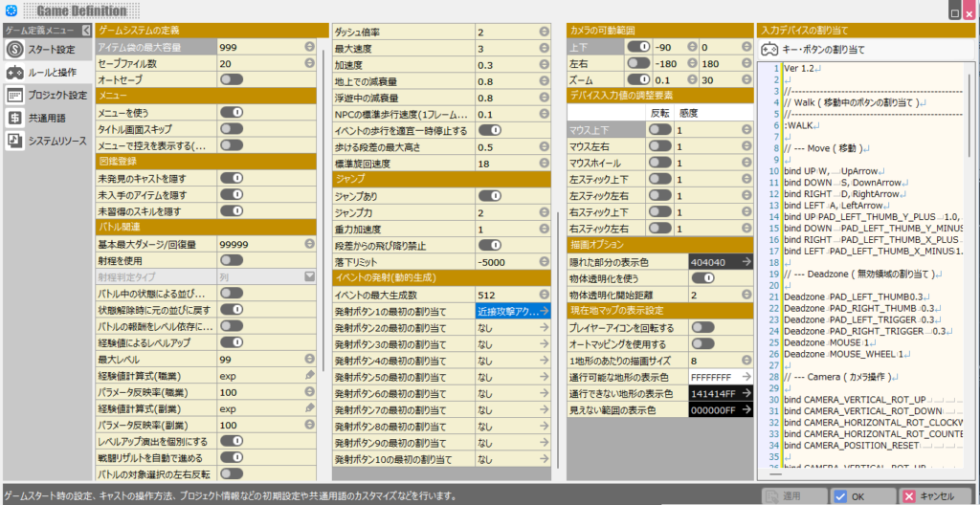Click pencil icon for 経験値計算式(職業)
The width and height of the screenshot is (980, 505).
310,375
